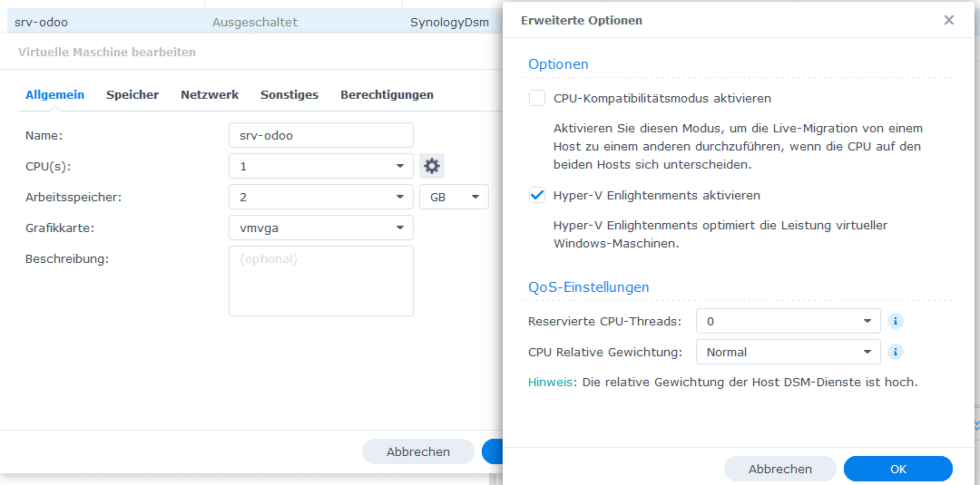Uncheck Hyper-V Enlightenments aktivieren
The width and height of the screenshot is (980, 485).
537,196
